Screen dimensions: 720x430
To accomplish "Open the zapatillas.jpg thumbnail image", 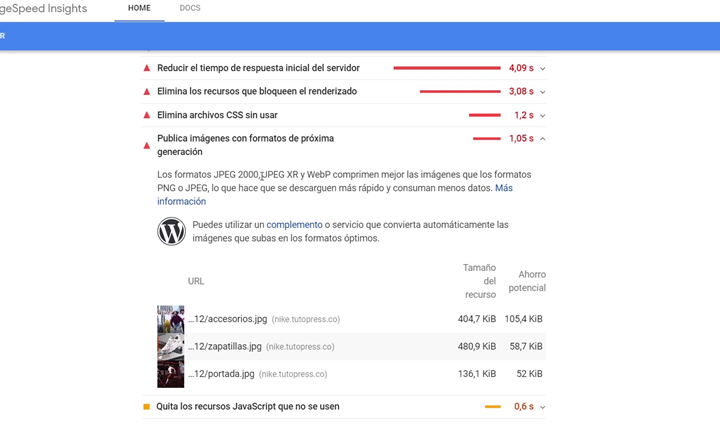I will tap(170, 346).
